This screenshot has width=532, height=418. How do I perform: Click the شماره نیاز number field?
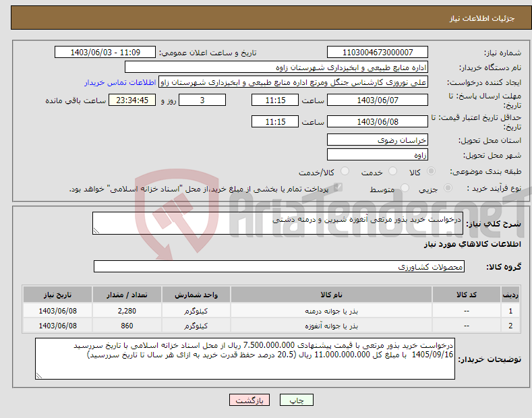pyautogui.click(x=378, y=53)
